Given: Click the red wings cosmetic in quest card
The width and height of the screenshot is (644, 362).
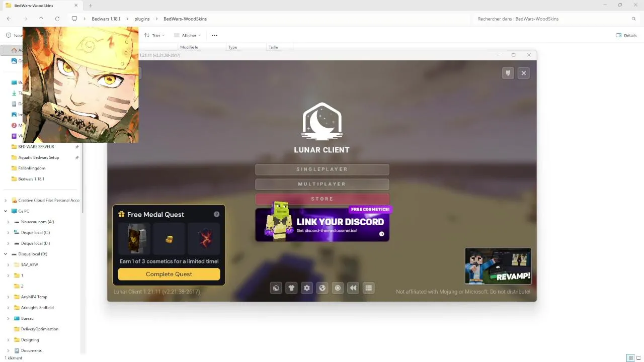Looking at the screenshot, I should [204, 239].
